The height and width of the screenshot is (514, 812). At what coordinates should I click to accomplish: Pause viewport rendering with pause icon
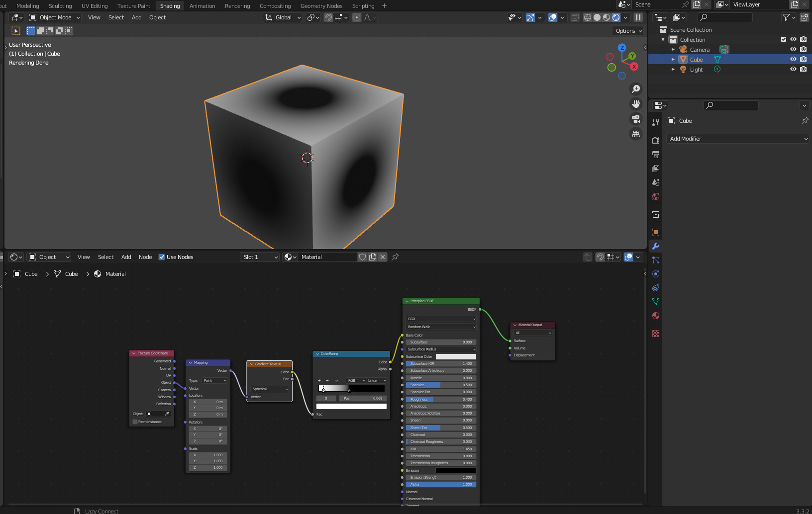point(638,17)
